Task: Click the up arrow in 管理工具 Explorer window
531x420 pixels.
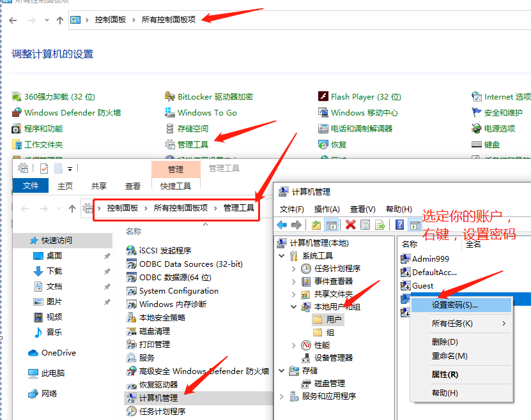Action: click(72, 209)
